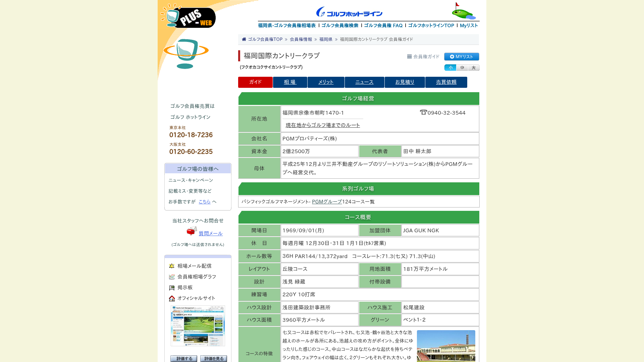This screenshot has width=644, height=362.
Task: Click the 0120-18-7236 Tokyo phone number
Action: click(191, 135)
